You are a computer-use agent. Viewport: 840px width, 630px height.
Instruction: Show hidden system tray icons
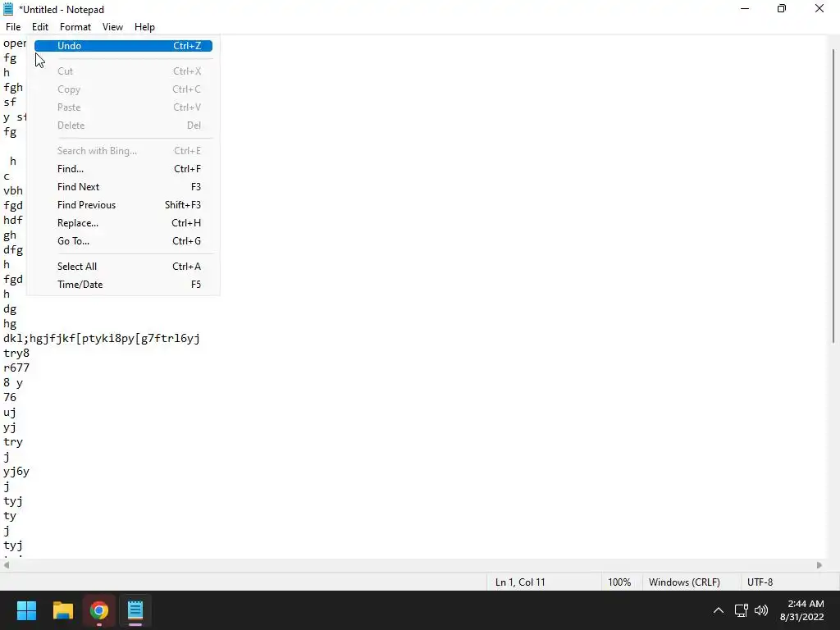[x=719, y=610]
